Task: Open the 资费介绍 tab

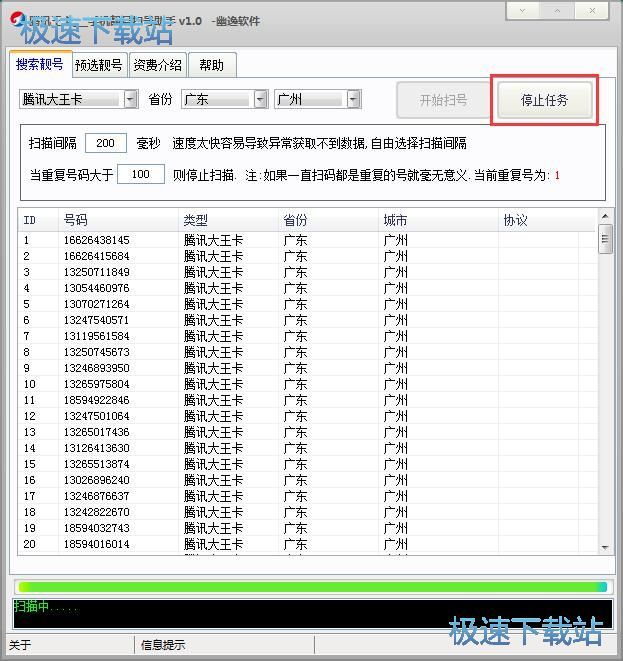Action: pyautogui.click(x=158, y=65)
